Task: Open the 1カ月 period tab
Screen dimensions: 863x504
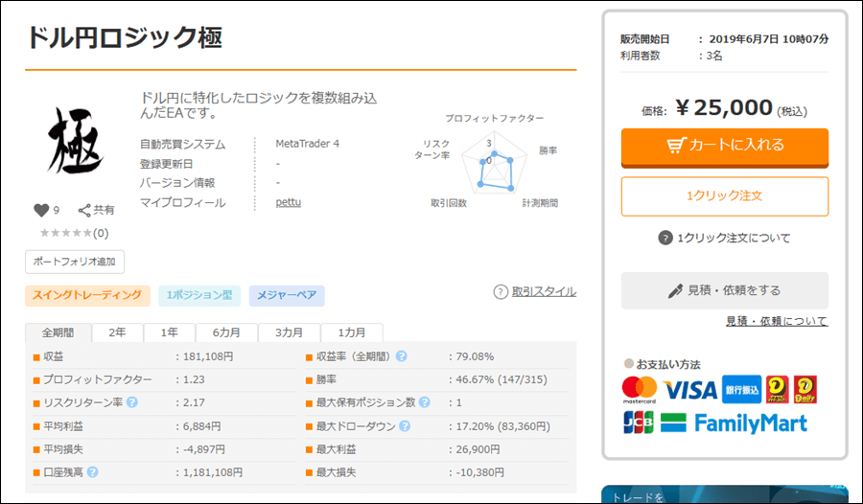Action: (x=349, y=332)
